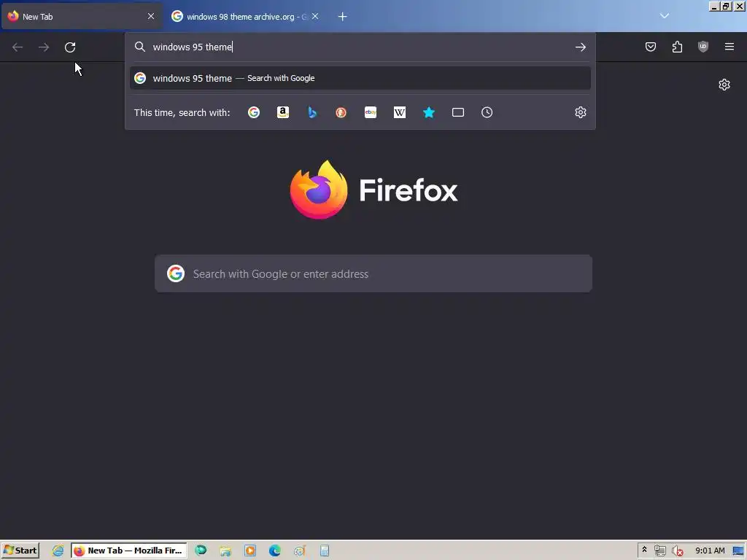Select 'windows 95 theme — Search with Google' suggestion
The height and width of the screenshot is (560, 747).
pyautogui.click(x=360, y=78)
